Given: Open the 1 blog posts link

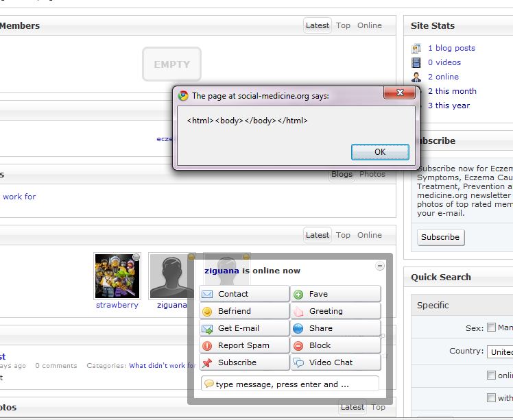Looking at the screenshot, I should [x=451, y=48].
